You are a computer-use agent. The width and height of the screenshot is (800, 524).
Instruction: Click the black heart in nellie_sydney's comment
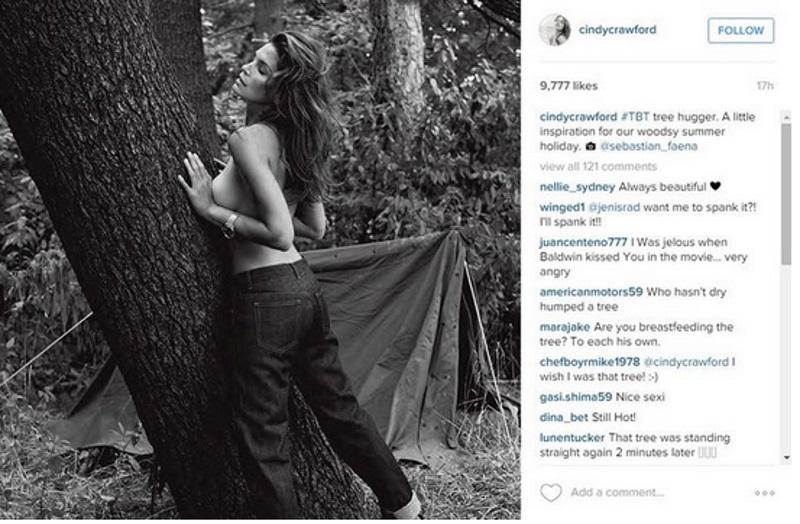click(715, 186)
